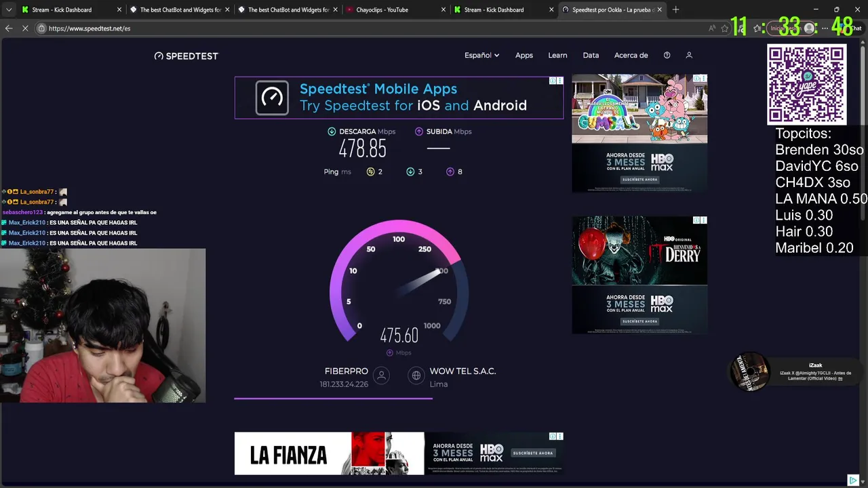This screenshot has height=488, width=868.
Task: Click the download ping icon showing 3
Action: pos(410,171)
